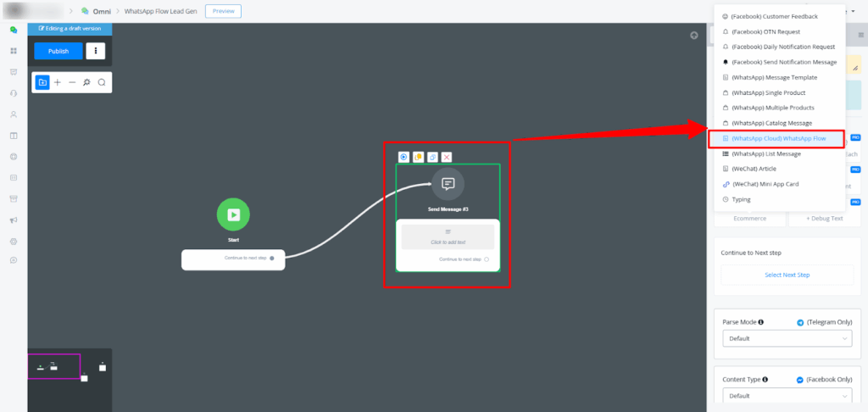Zoom out with the minus icon
868x412 pixels.
tap(72, 82)
